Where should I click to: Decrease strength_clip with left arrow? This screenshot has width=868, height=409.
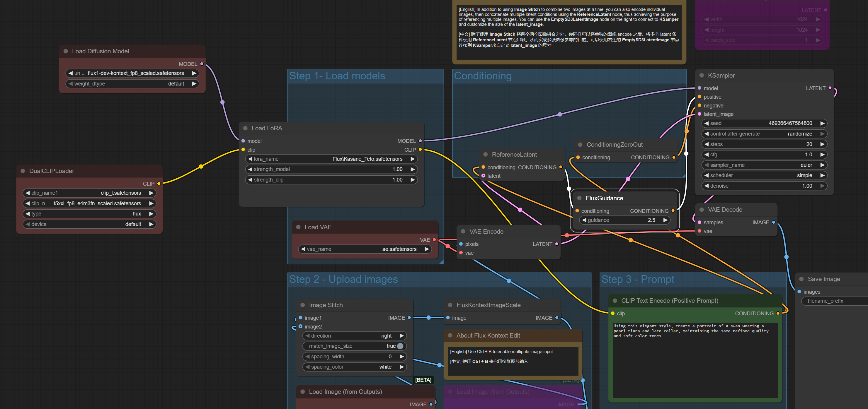point(250,180)
